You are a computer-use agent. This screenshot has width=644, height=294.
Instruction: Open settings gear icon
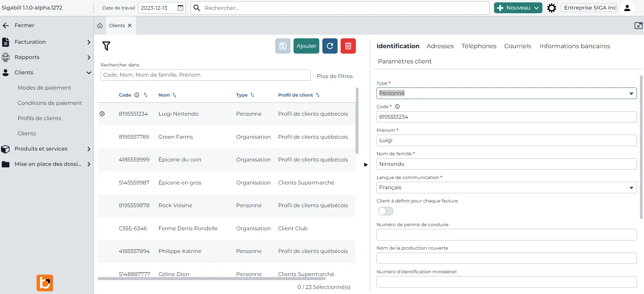552,8
